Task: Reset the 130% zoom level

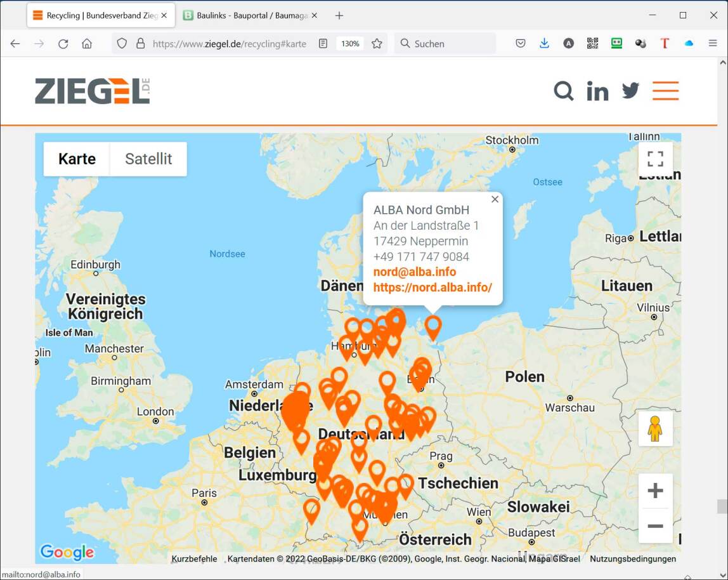Action: (x=350, y=44)
